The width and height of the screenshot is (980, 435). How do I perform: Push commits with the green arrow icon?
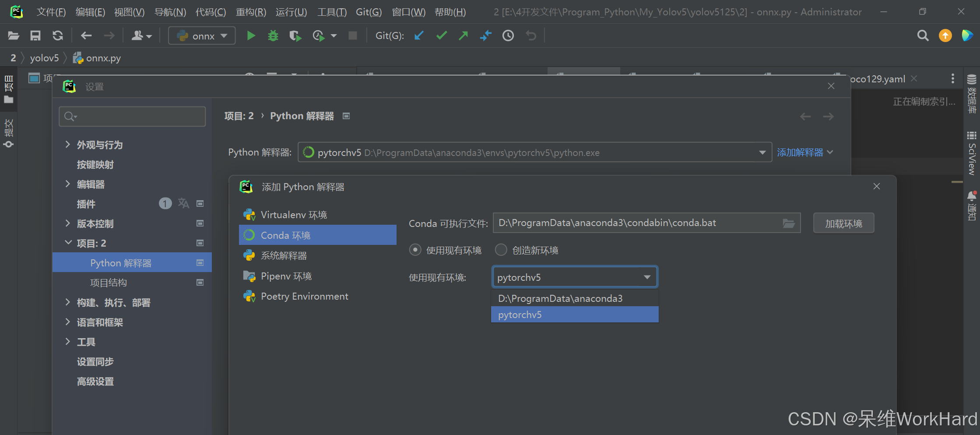(x=463, y=35)
